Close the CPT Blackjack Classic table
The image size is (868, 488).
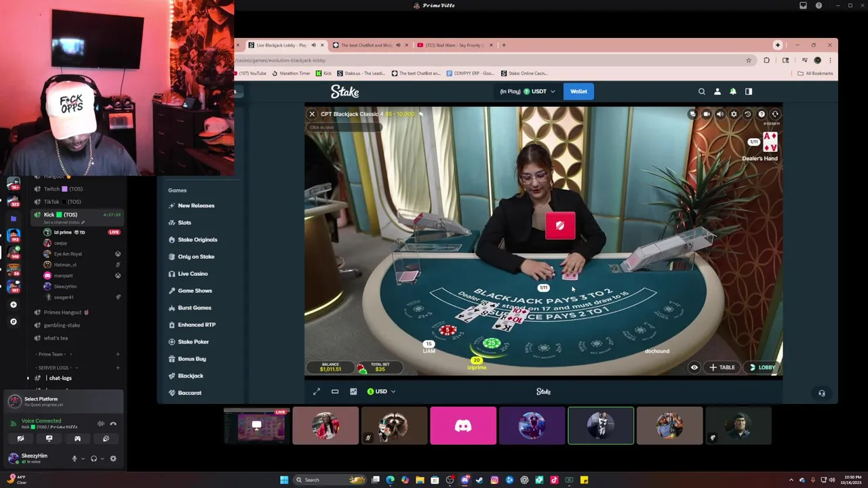click(312, 115)
